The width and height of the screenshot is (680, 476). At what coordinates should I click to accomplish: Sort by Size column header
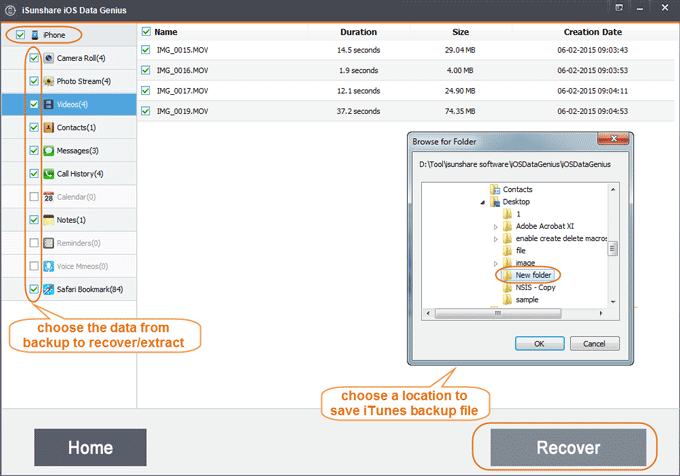[x=460, y=32]
